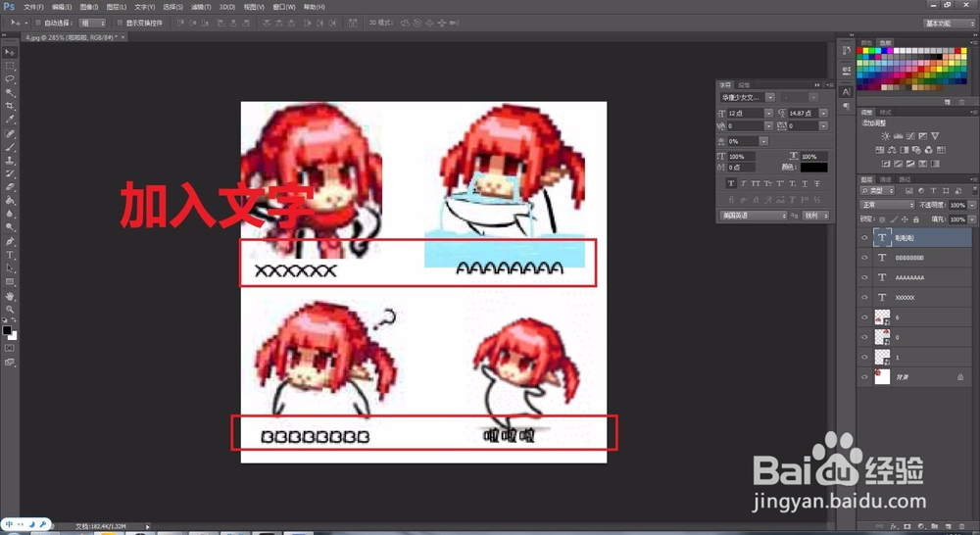Select the Background layer thumbnail
Image resolution: width=980 pixels, height=535 pixels.
882,377
